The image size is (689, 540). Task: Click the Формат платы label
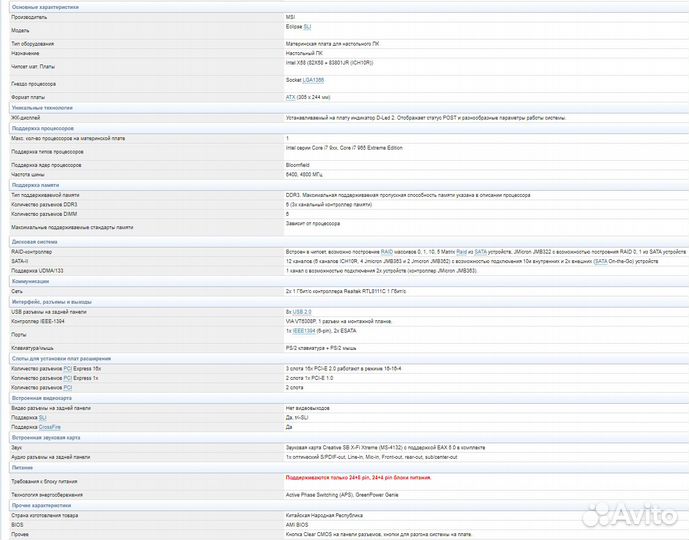pos(28,97)
